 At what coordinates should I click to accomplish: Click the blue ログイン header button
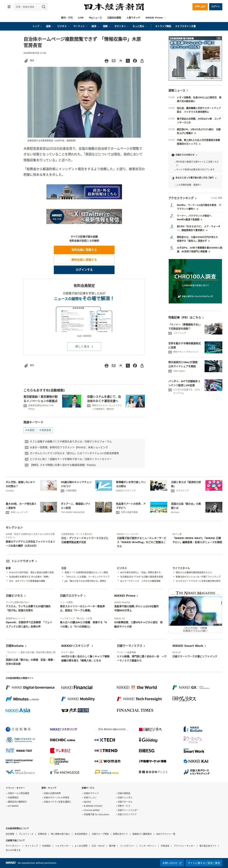[216, 6]
